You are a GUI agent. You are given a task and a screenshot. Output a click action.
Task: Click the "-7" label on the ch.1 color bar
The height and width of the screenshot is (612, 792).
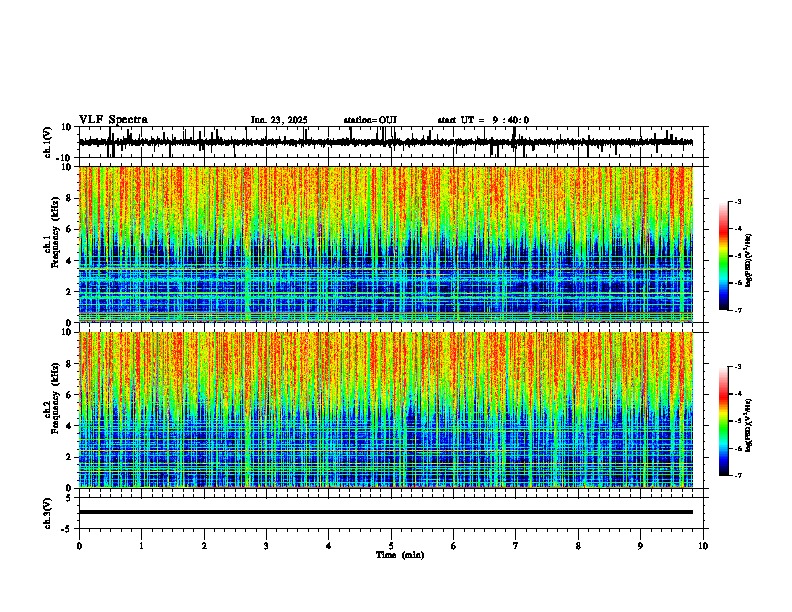tap(737, 310)
